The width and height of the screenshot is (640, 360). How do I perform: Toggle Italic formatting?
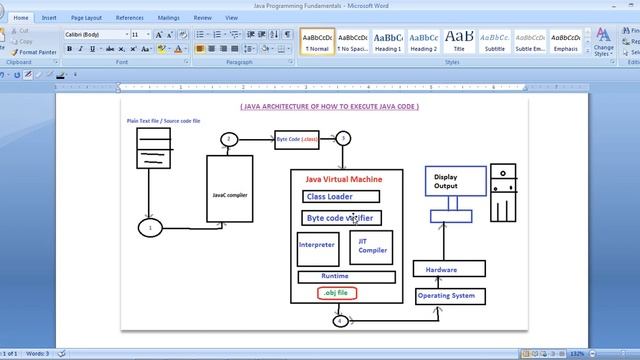(x=81, y=49)
